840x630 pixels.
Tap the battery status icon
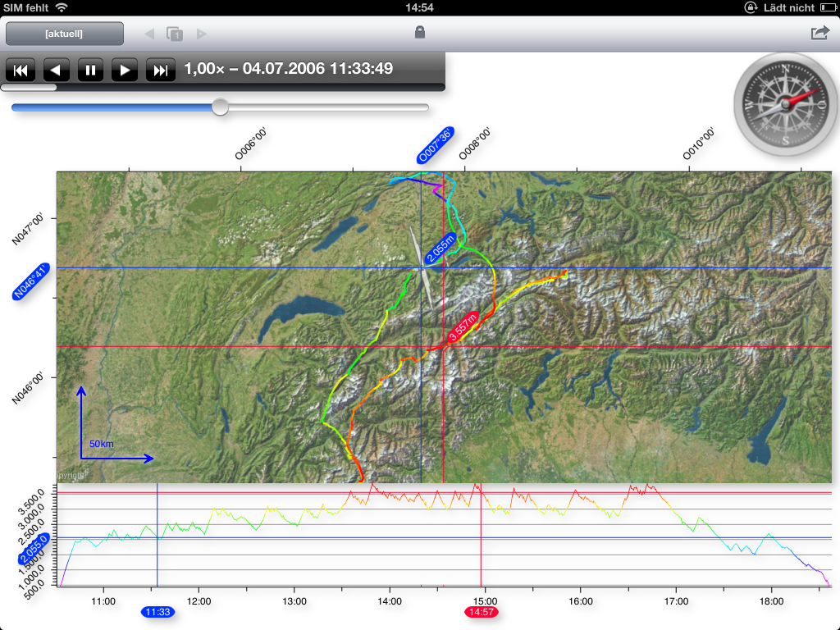(x=828, y=7)
